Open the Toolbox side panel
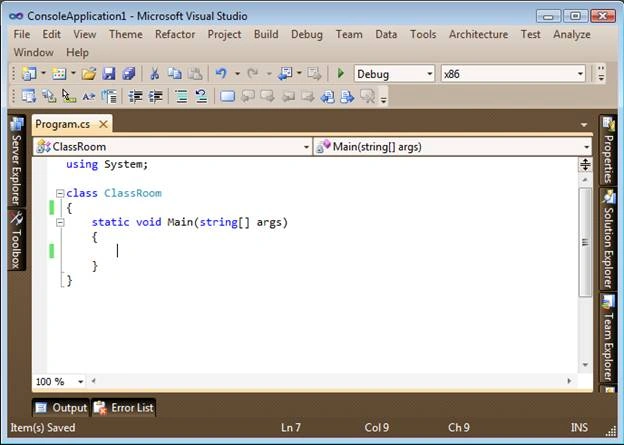624x445 pixels. [x=16, y=240]
